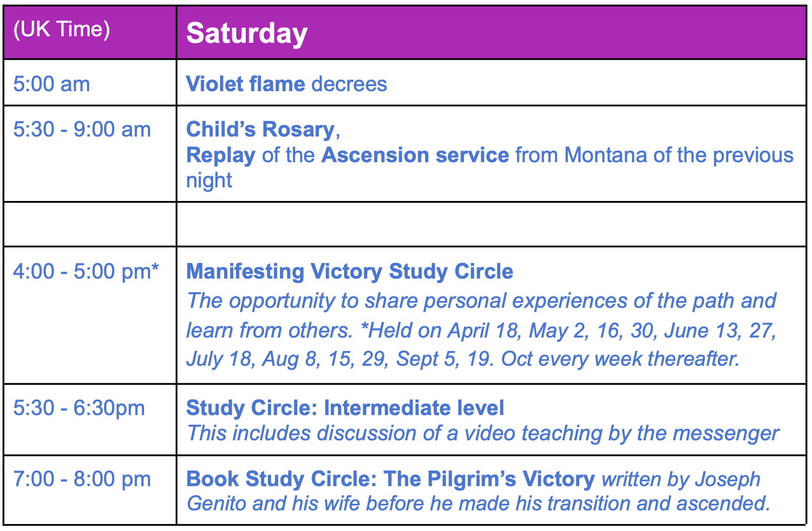This screenshot has height=531, width=812.
Task: Click the empty time cell row
Action: tap(90, 224)
